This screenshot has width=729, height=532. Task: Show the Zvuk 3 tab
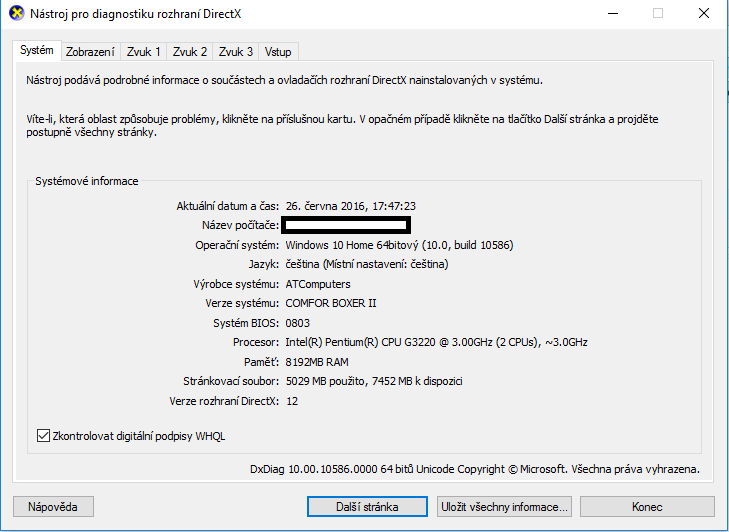236,52
